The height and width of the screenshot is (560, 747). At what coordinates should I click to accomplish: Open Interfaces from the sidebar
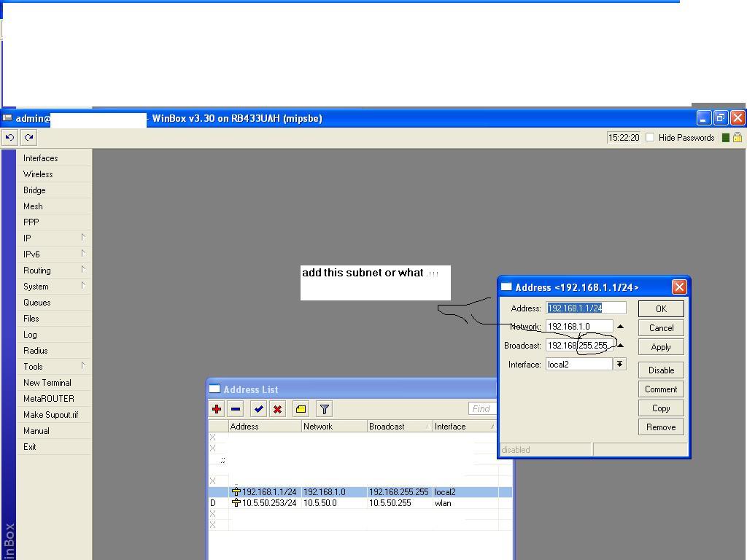pos(53,158)
